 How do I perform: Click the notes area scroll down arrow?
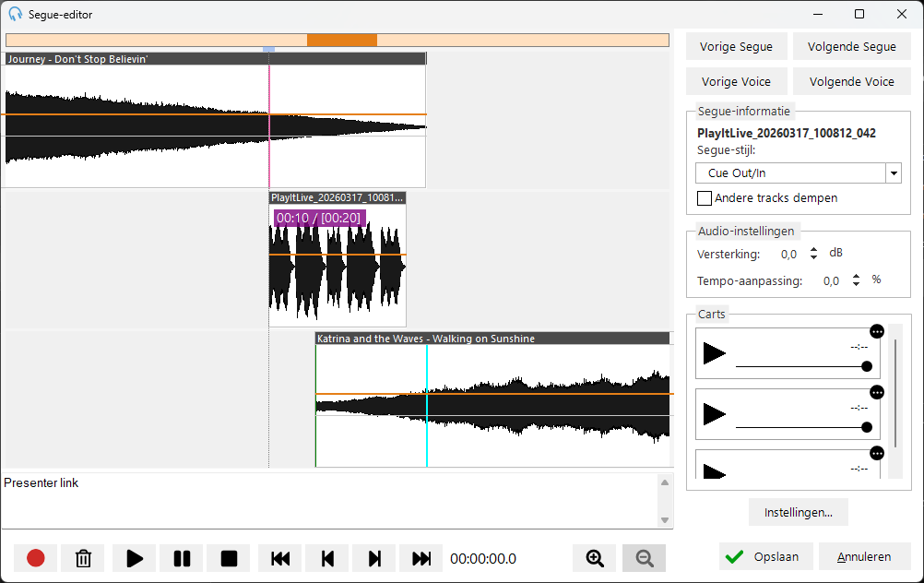(665, 520)
